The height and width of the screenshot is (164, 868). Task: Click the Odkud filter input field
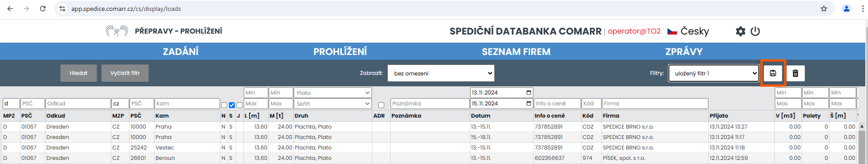click(78, 104)
